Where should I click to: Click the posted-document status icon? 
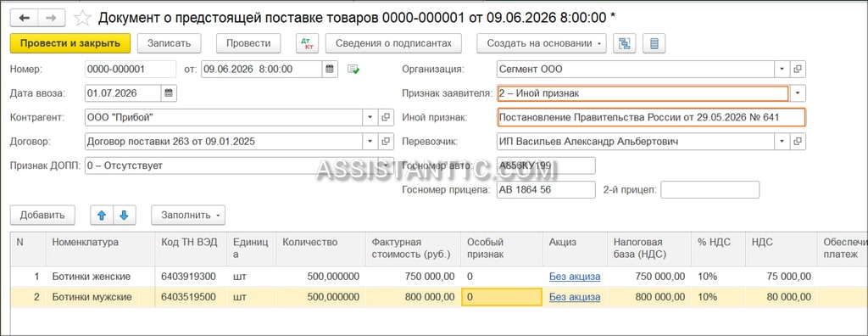coord(353,70)
